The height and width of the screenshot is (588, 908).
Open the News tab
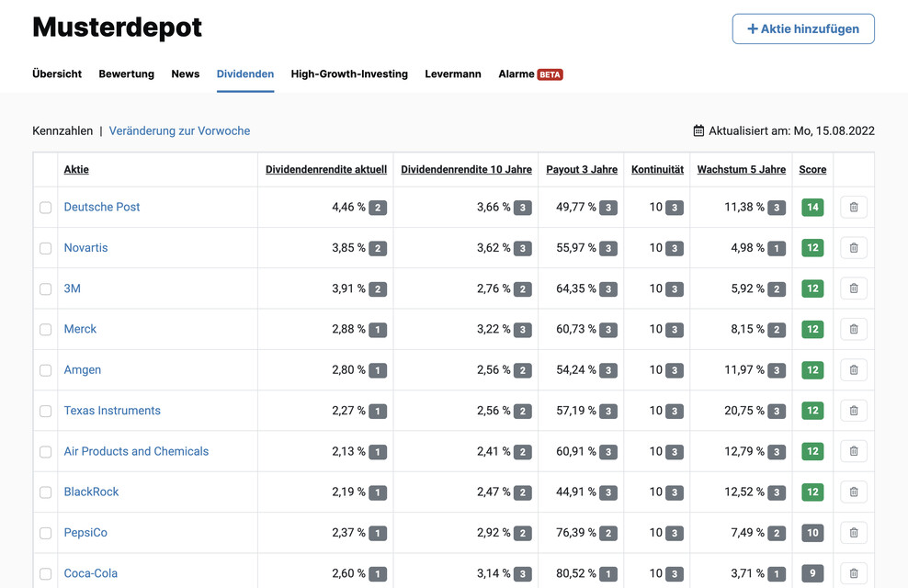(x=186, y=74)
